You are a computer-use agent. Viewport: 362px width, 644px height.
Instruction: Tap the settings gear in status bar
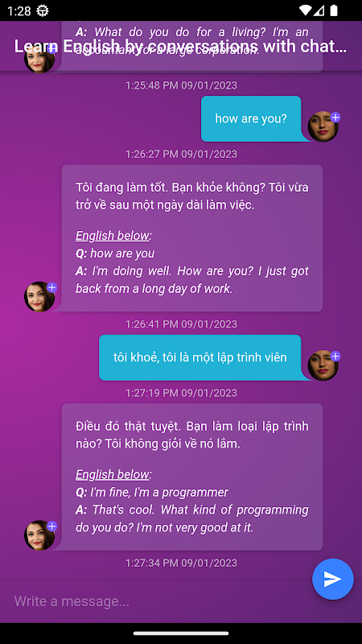pos(43,10)
